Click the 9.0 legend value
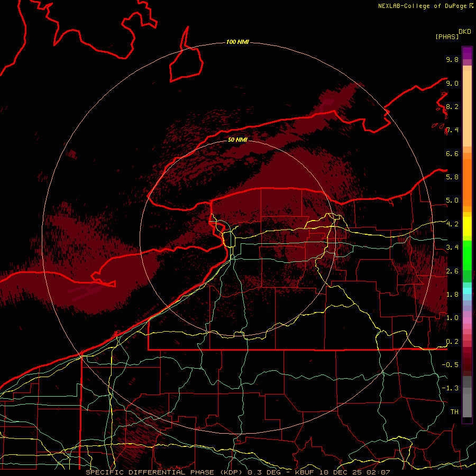The height and width of the screenshot is (476, 476). 452,83
